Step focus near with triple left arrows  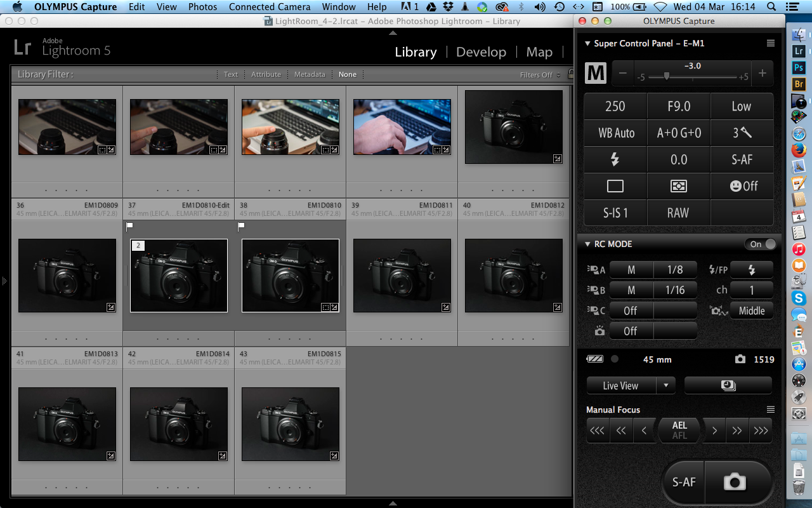598,431
